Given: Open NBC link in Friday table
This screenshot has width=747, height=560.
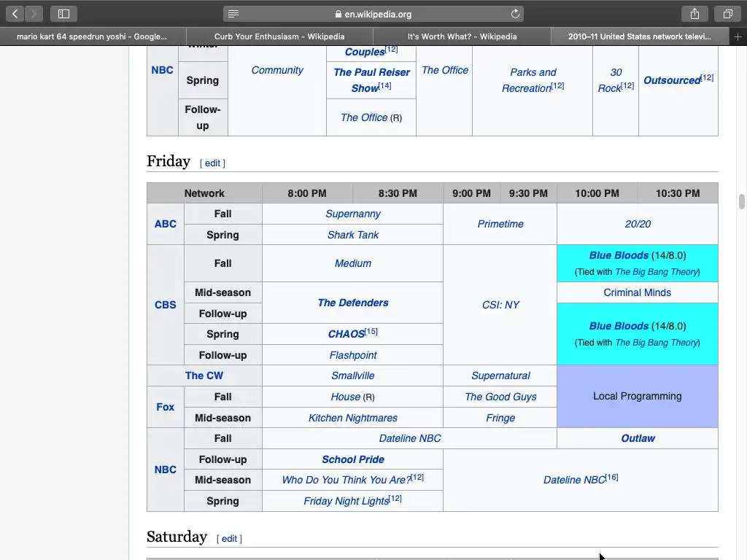Looking at the screenshot, I should 166,470.
